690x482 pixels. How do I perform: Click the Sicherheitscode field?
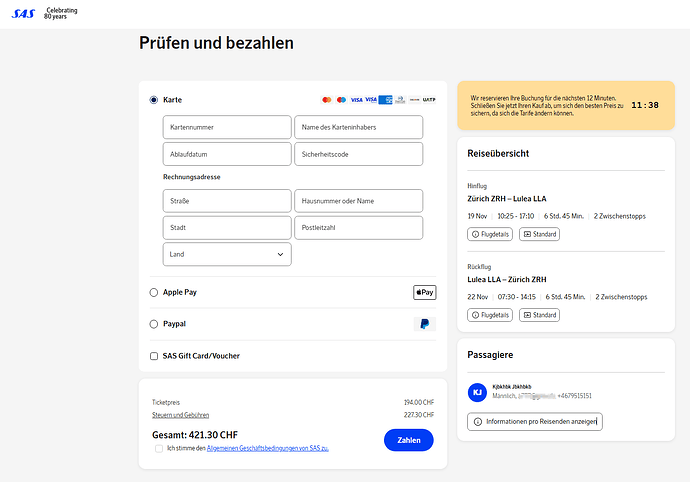pyautogui.click(x=359, y=154)
